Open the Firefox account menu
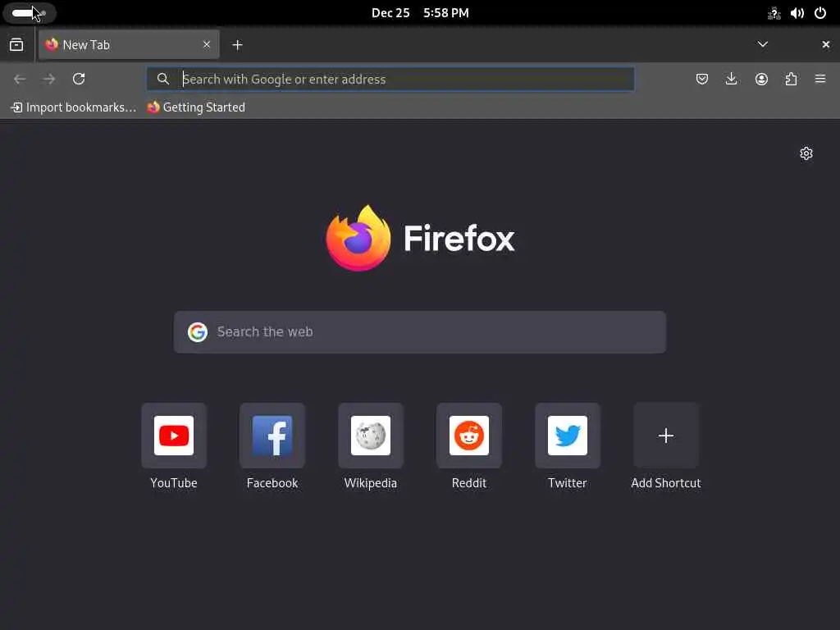The image size is (840, 630). click(761, 80)
